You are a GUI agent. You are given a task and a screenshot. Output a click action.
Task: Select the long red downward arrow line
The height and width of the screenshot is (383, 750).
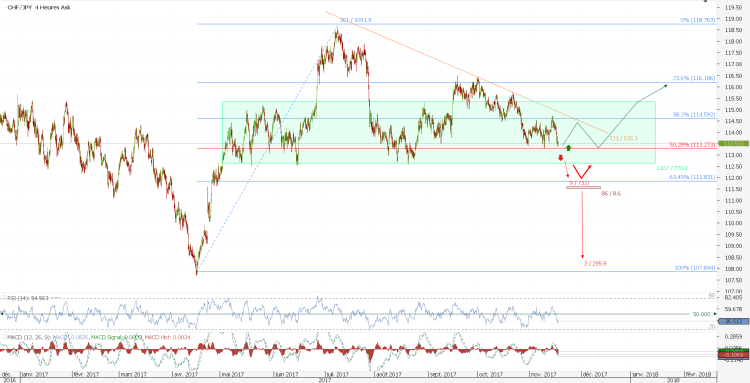(x=582, y=224)
